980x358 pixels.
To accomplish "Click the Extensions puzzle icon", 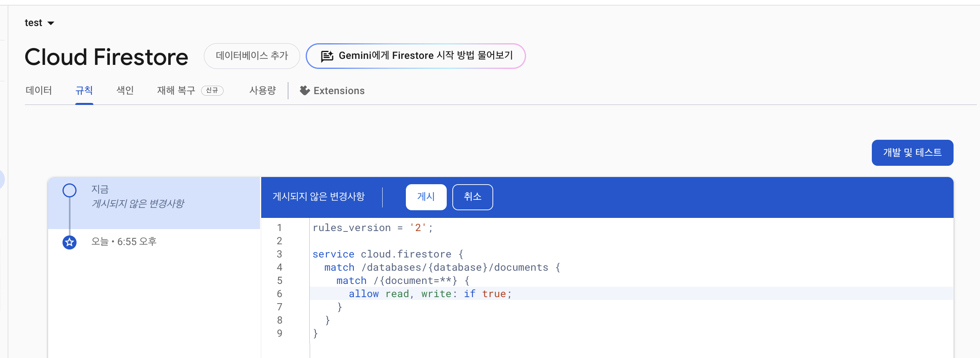I will 305,91.
